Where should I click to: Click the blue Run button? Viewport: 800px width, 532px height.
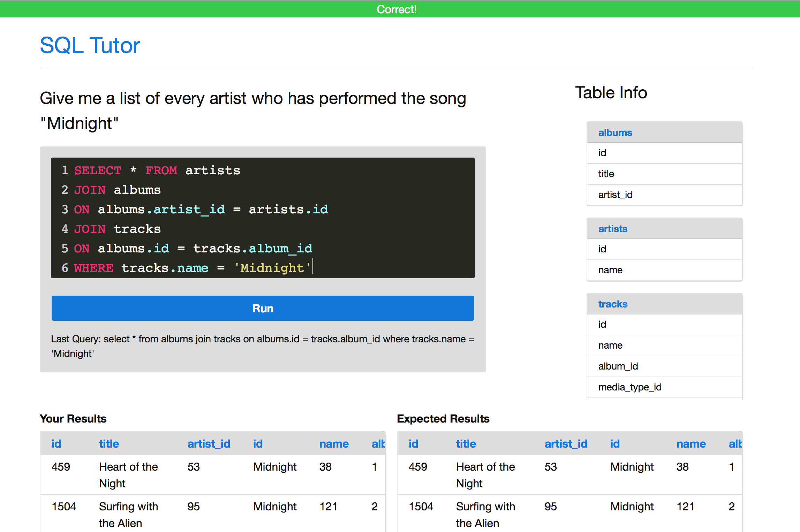click(x=263, y=308)
